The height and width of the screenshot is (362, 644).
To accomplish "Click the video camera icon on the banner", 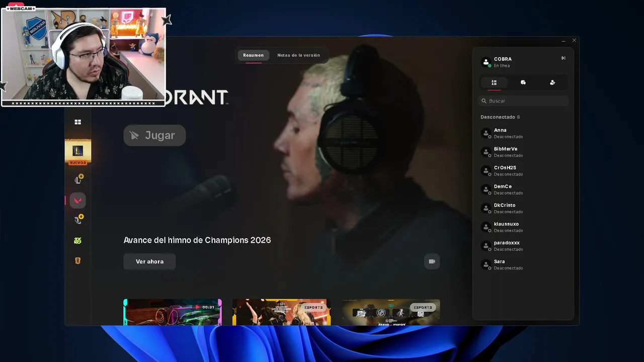I will [432, 261].
